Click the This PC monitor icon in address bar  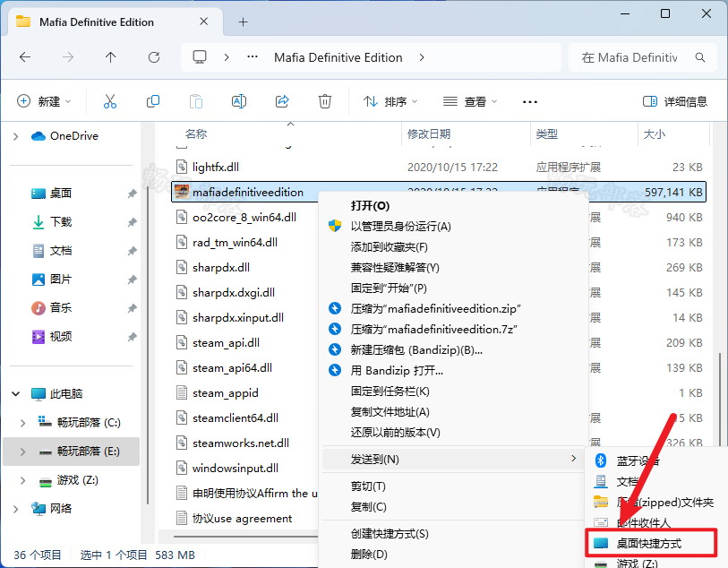(200, 57)
